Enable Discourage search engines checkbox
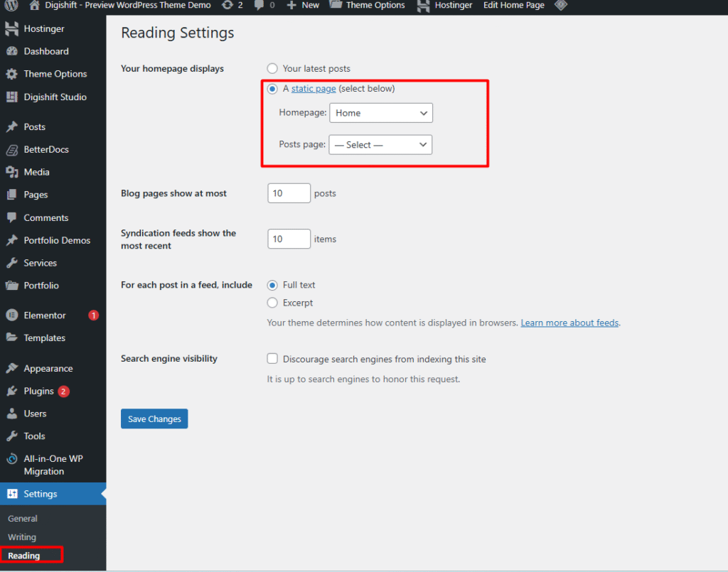 272,359
